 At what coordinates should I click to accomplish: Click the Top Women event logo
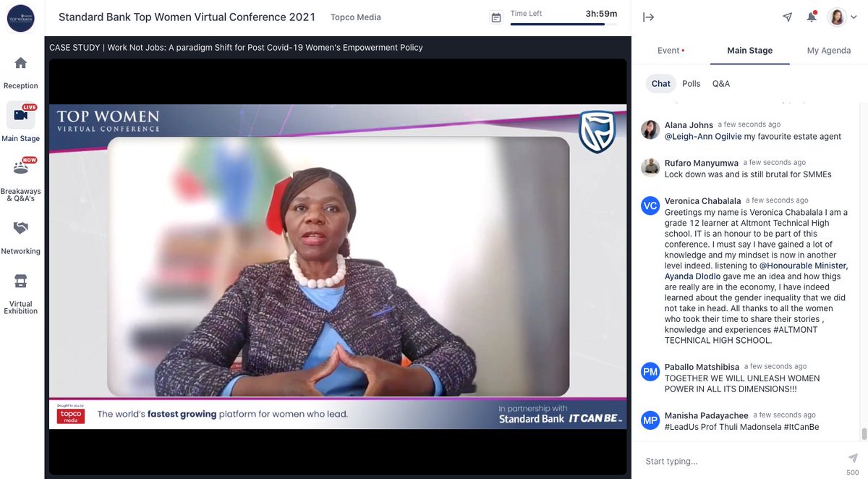(x=21, y=17)
